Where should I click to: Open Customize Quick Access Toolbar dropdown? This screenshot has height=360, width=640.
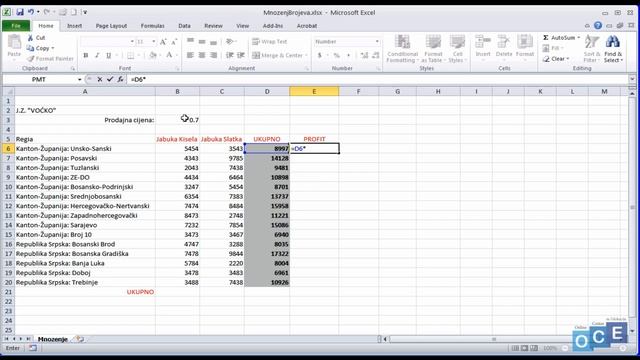(x=85, y=12)
